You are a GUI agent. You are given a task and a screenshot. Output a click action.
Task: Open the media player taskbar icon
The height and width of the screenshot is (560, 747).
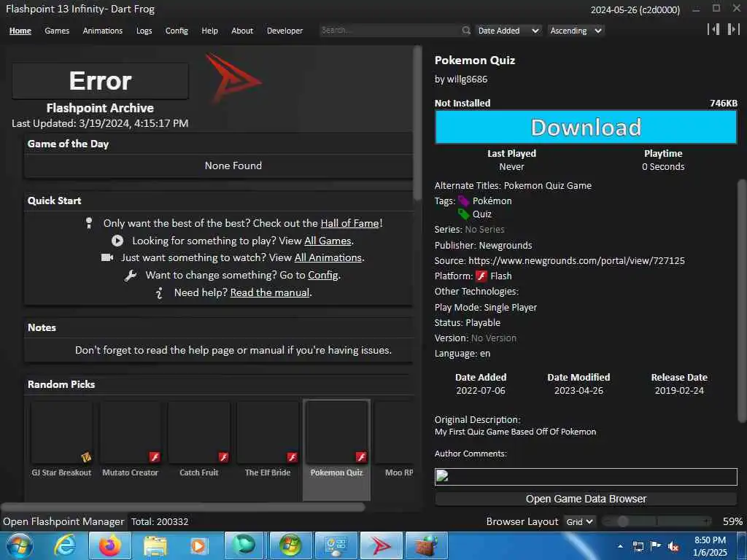[198, 546]
